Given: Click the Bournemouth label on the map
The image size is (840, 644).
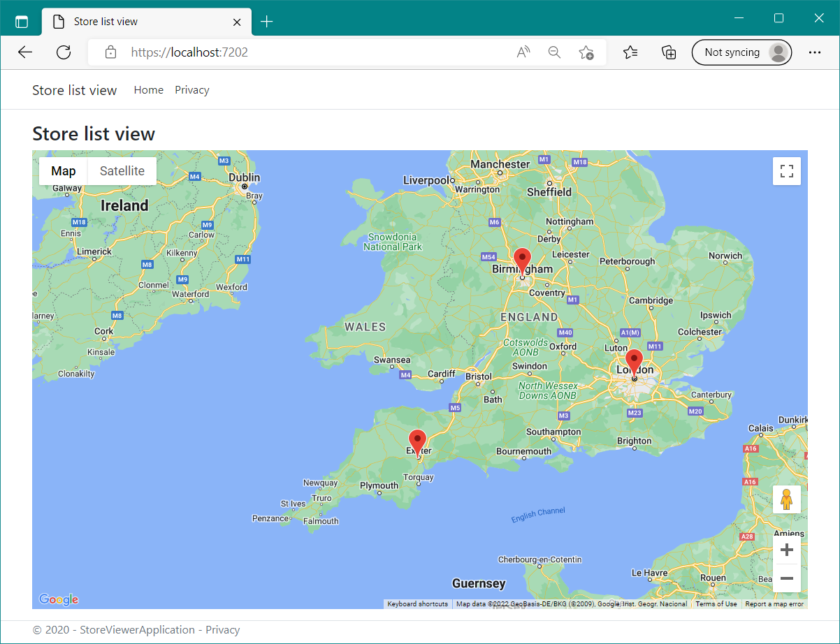Looking at the screenshot, I should point(523,451).
